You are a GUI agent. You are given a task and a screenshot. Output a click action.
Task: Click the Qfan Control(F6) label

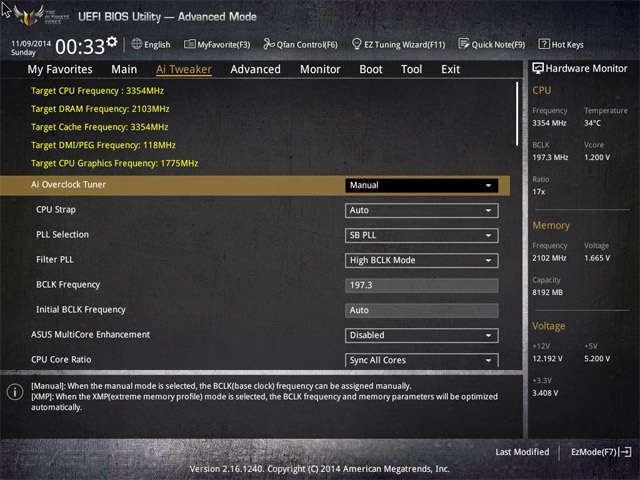point(307,44)
